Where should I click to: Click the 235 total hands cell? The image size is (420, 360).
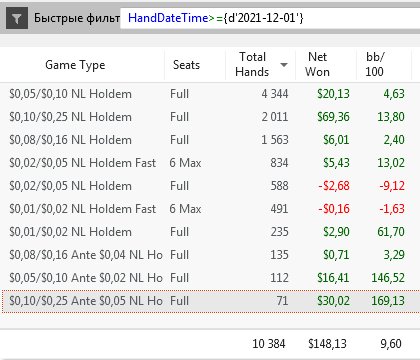coord(279,232)
